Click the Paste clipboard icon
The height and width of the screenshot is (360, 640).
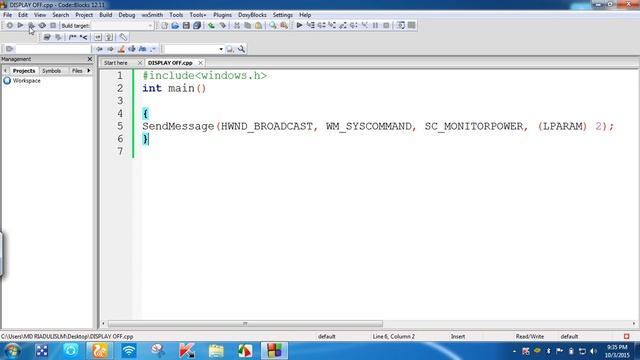[258, 25]
